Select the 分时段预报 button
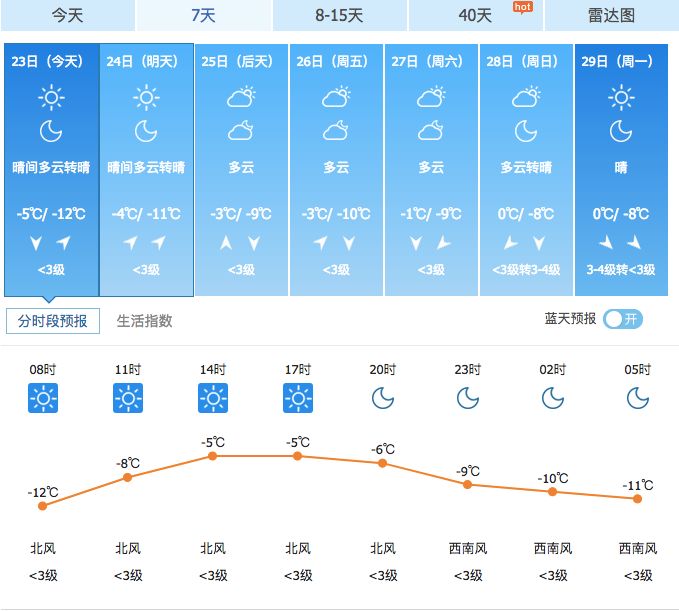This screenshot has width=679, height=611. 53,321
